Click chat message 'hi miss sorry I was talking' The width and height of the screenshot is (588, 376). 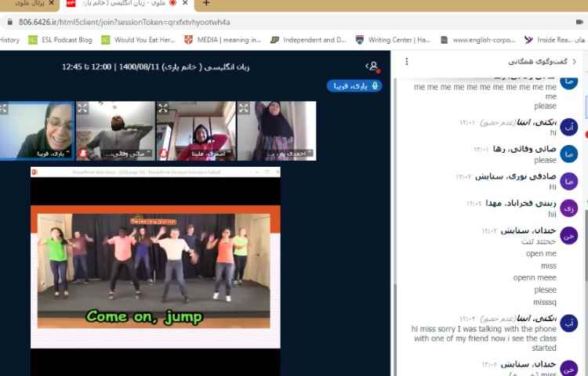pos(484,338)
